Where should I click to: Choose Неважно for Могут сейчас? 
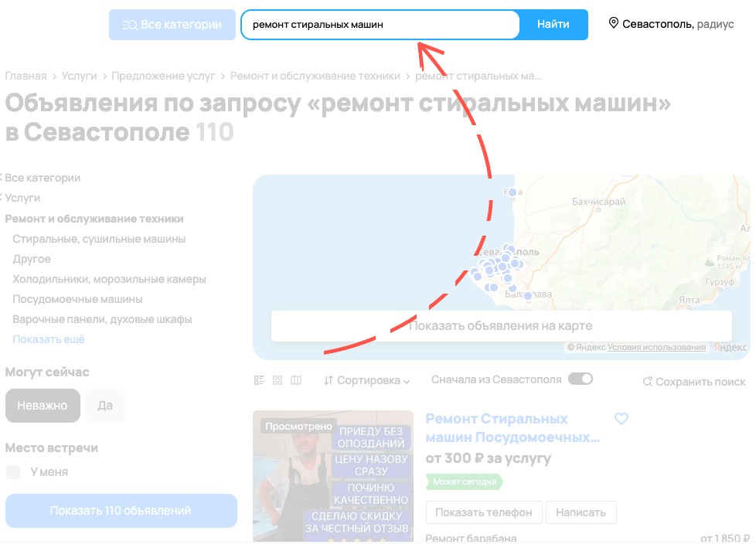[43, 406]
